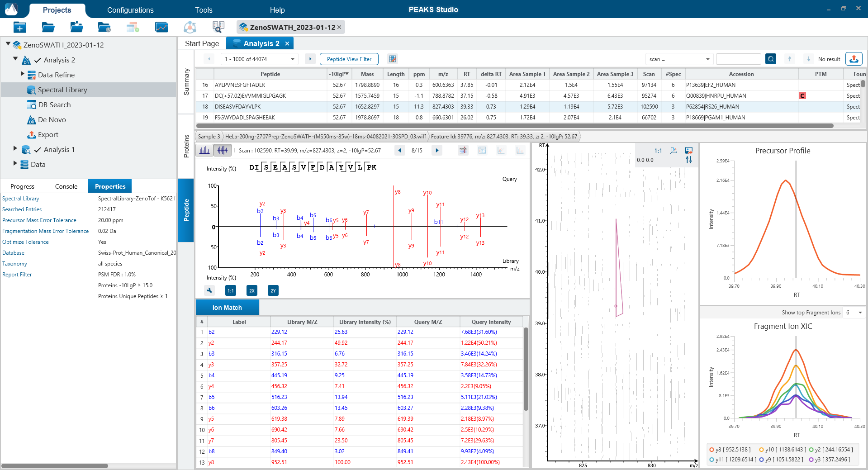Toggle y11 legend entry in Fragment Ion XIC

[x=732, y=460]
